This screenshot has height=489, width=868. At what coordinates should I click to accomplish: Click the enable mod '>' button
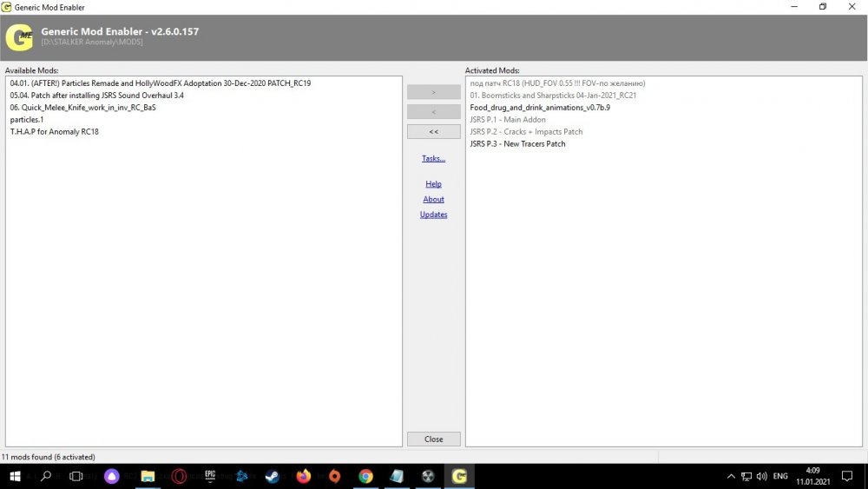433,92
